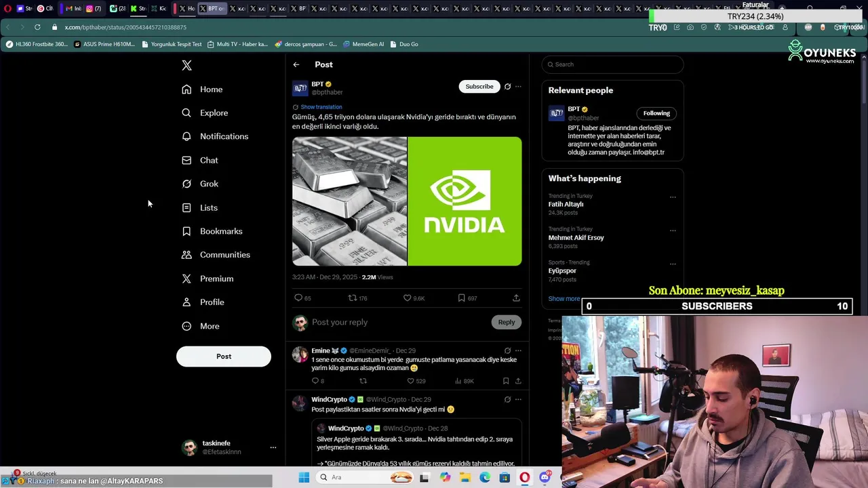Click the grey Reply button
This screenshot has width=868, height=488.
(507, 323)
